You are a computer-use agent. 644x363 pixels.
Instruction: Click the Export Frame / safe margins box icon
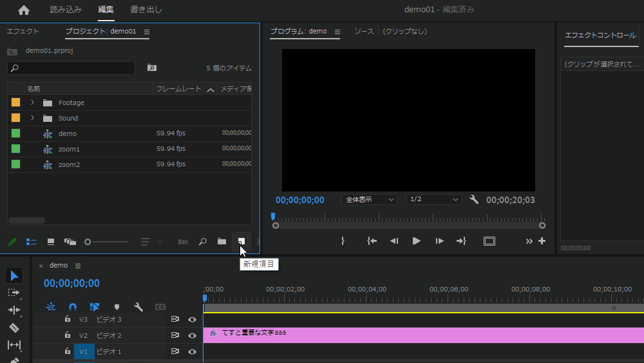tap(489, 241)
